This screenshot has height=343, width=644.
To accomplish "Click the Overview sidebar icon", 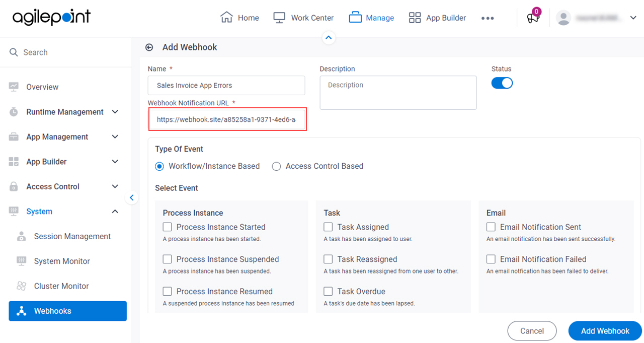I will click(14, 87).
